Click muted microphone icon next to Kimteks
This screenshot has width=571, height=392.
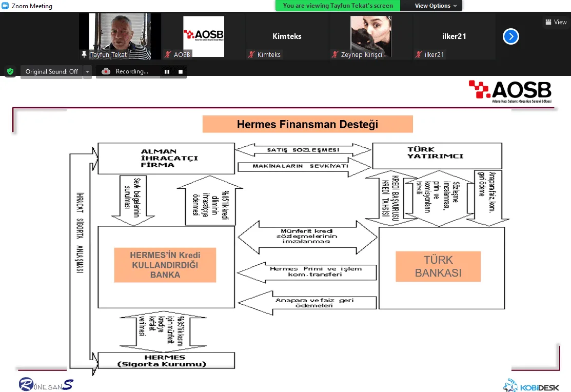point(251,54)
